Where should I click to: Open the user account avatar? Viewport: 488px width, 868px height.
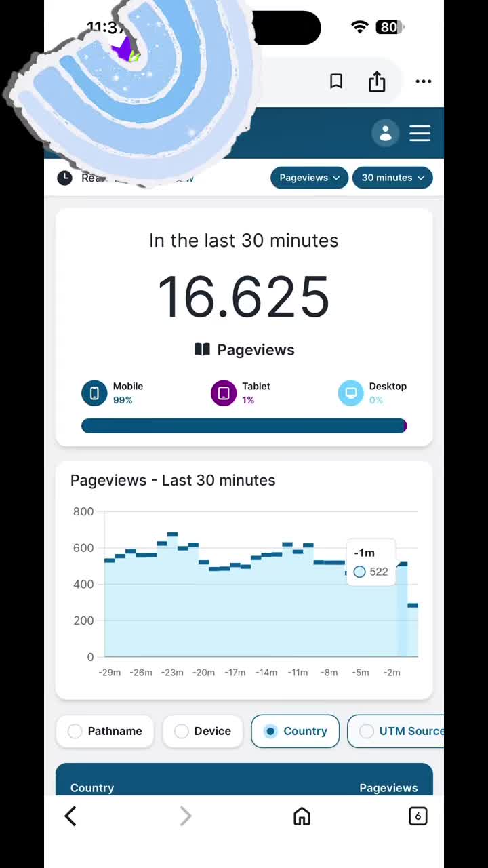(x=386, y=133)
